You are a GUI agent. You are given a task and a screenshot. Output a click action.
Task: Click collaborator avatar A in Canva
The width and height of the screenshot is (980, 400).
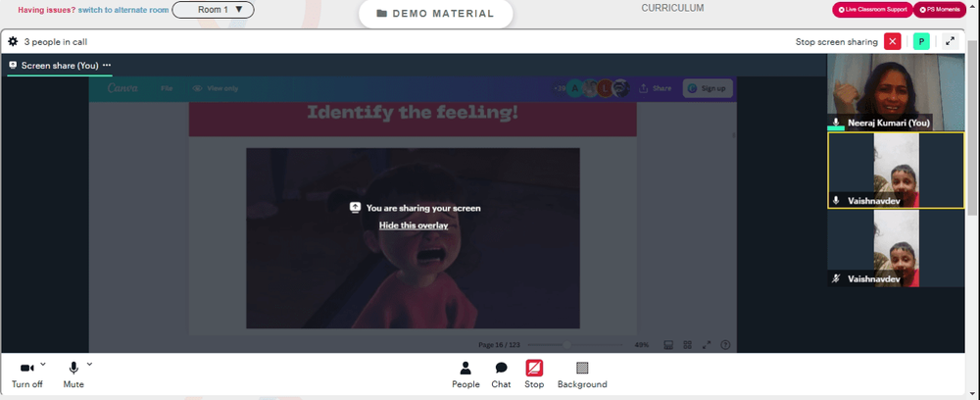[x=575, y=88]
